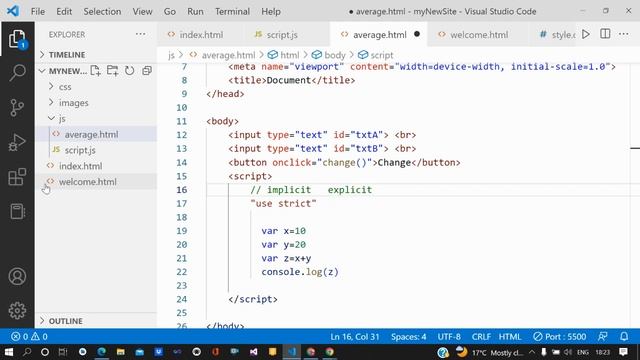The width and height of the screenshot is (640, 360).
Task: Open the Search view in activity bar
Action: [x=17, y=73]
